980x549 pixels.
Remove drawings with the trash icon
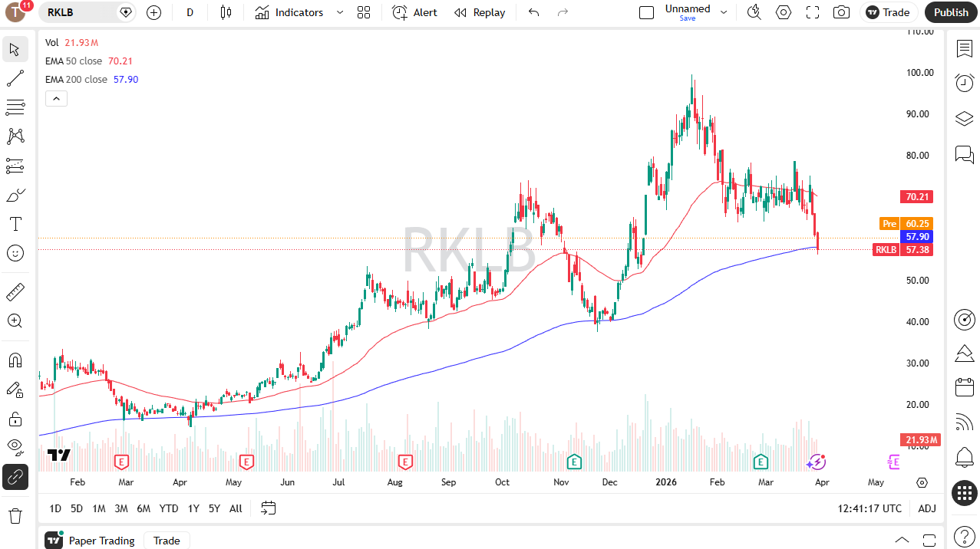pyautogui.click(x=15, y=515)
